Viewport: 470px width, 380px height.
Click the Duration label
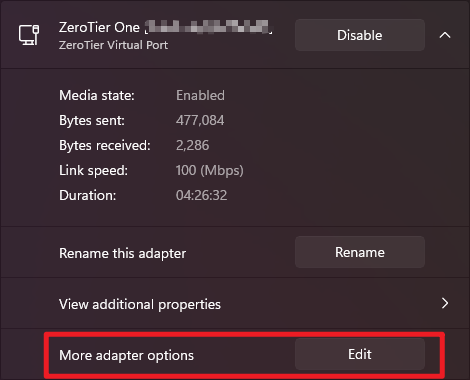[x=88, y=195]
